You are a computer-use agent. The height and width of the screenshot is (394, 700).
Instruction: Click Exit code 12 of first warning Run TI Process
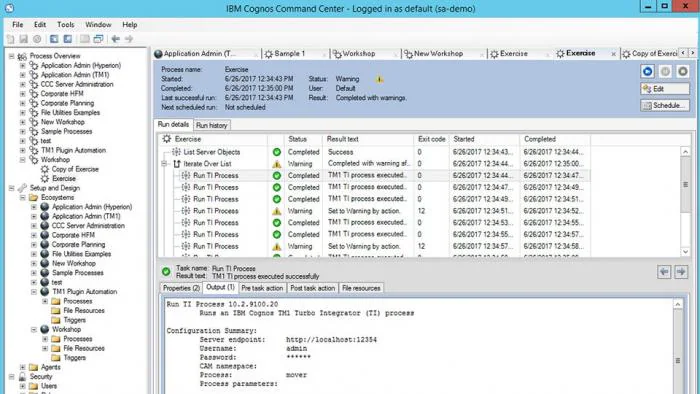(x=421, y=211)
